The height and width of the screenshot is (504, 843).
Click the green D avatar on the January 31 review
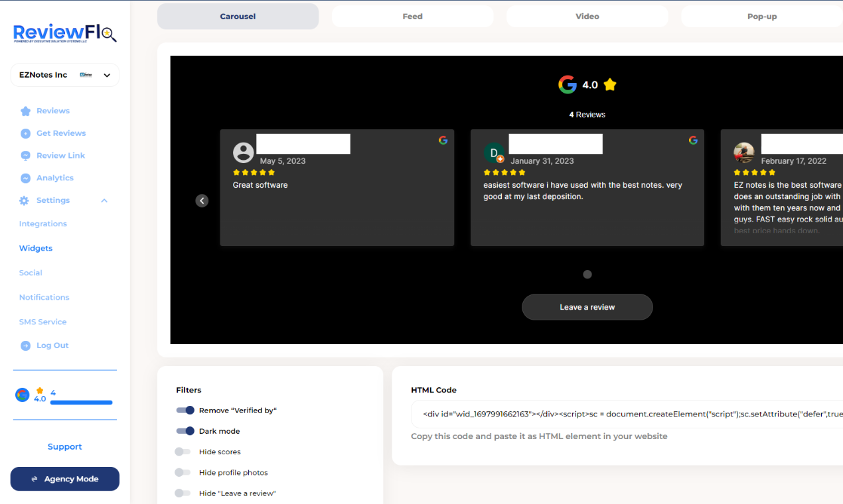pyautogui.click(x=494, y=153)
